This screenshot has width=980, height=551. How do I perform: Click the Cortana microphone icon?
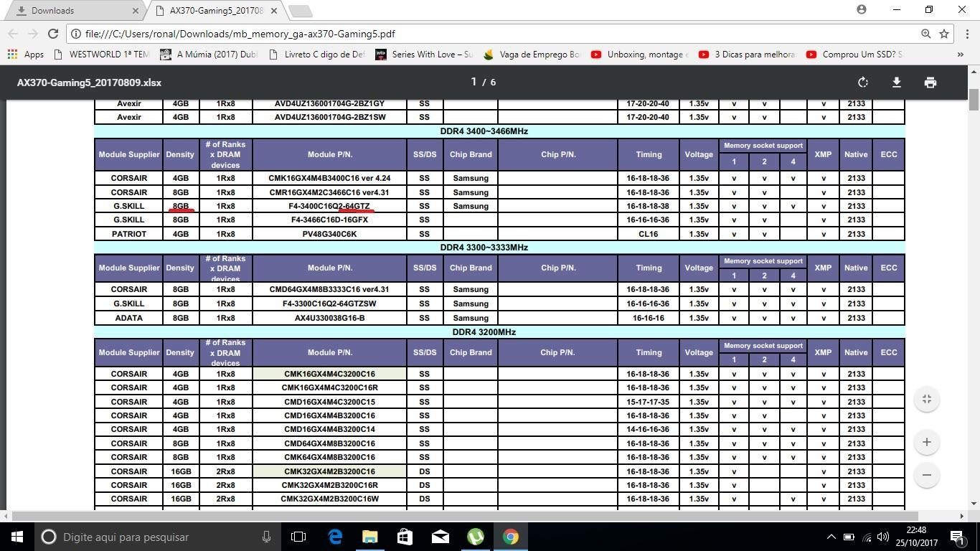[x=266, y=537]
